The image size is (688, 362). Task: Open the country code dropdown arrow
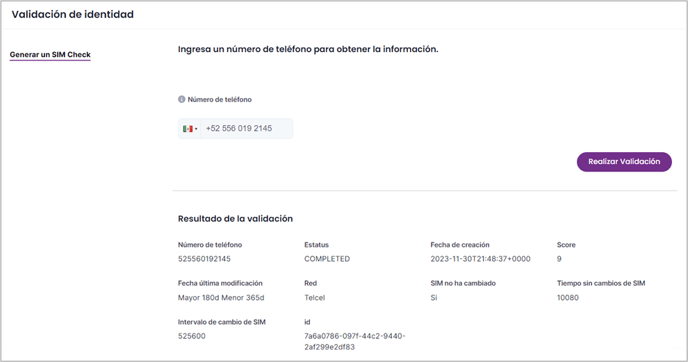[x=196, y=129]
